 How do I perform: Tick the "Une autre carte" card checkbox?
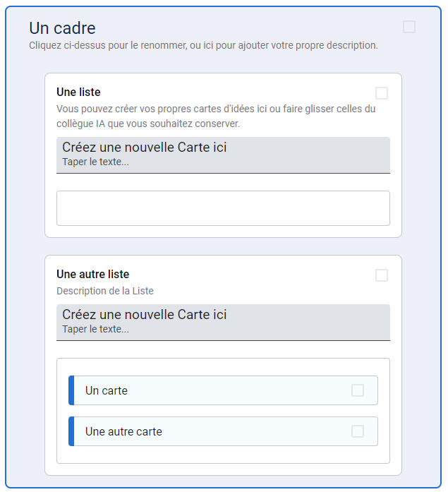(x=358, y=431)
